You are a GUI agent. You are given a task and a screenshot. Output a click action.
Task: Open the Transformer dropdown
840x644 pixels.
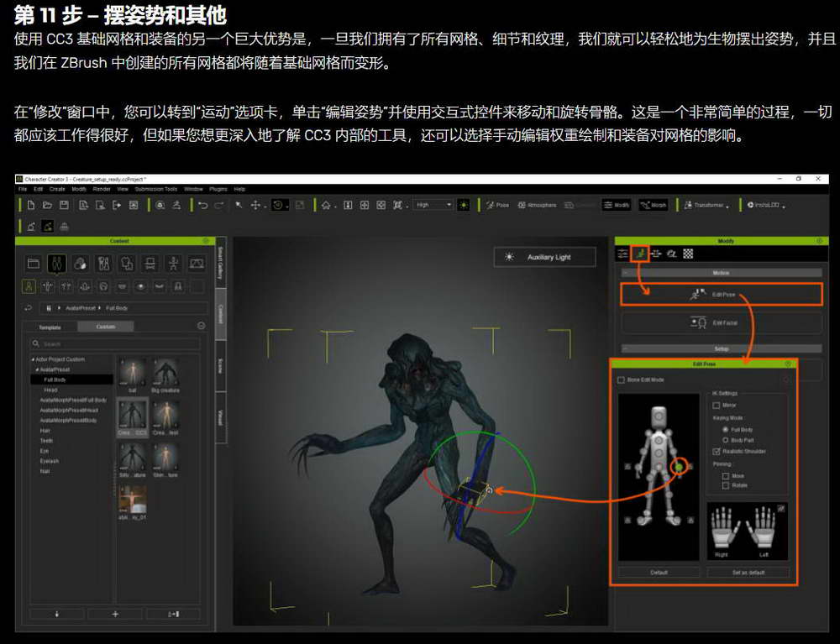(706, 205)
